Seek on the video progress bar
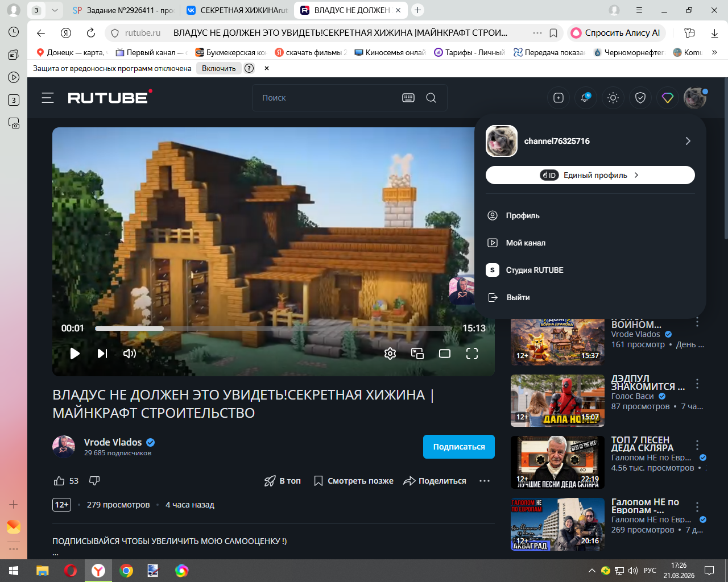Viewport: 728px width, 582px height. point(274,329)
